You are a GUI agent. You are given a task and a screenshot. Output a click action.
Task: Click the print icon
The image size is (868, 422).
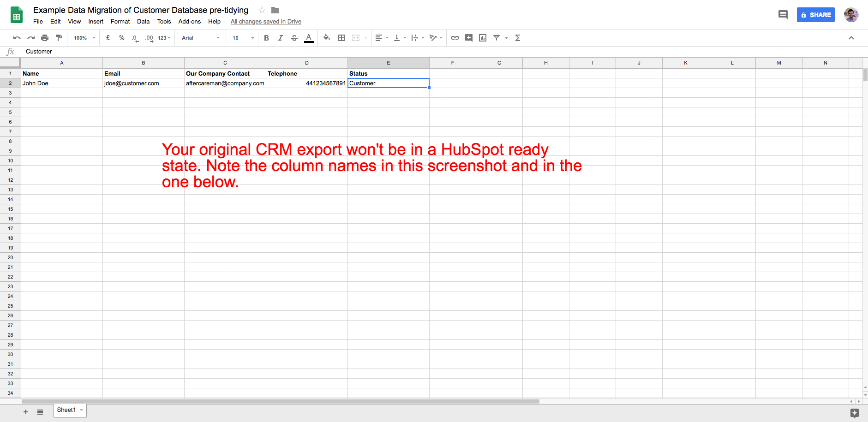45,38
